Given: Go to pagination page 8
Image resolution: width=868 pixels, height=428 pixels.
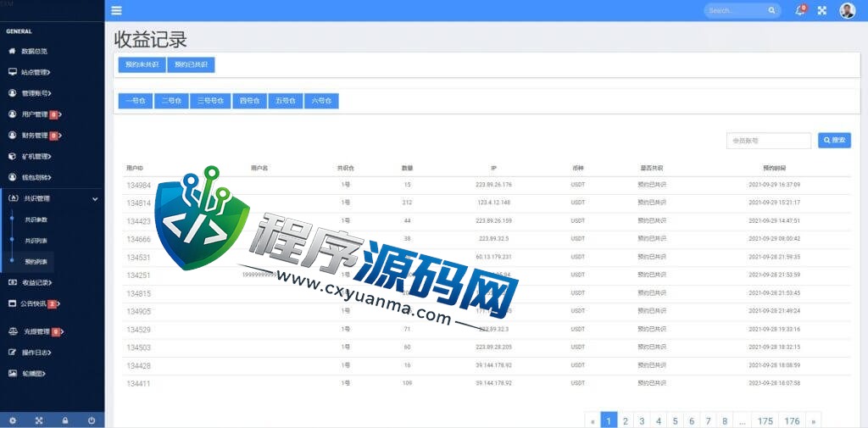Looking at the screenshot, I should (x=725, y=421).
